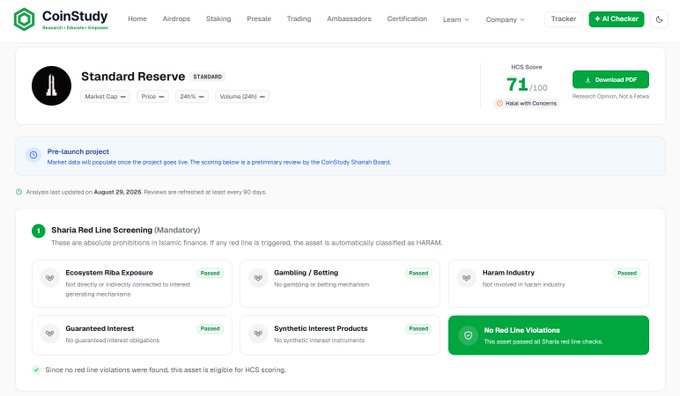
Task: Click the Synthetic Interest Products title
Action: (321, 328)
